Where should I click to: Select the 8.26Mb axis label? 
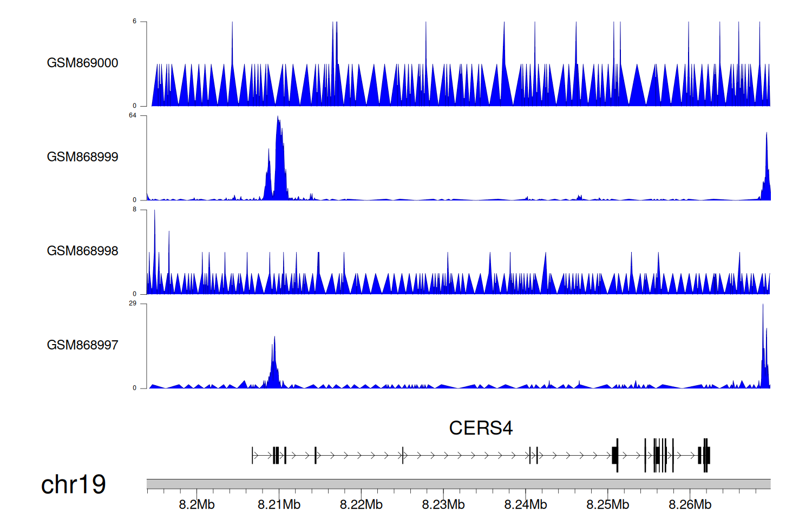690,505
